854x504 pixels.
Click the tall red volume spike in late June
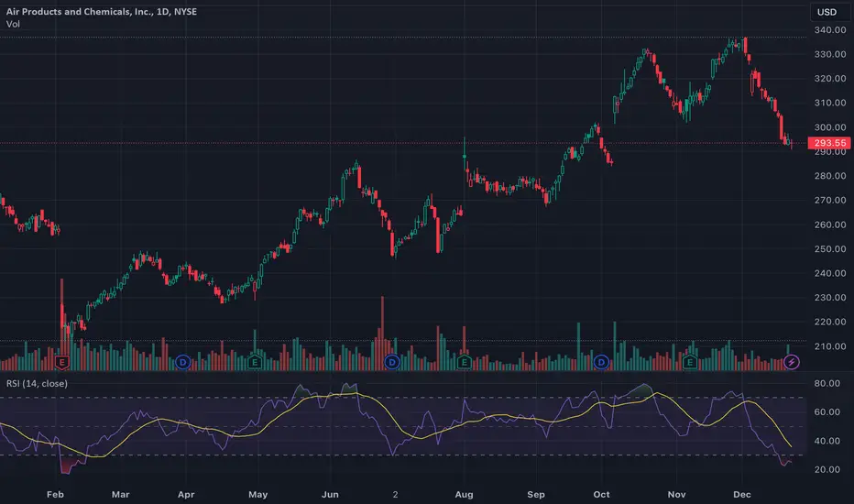pos(382,333)
